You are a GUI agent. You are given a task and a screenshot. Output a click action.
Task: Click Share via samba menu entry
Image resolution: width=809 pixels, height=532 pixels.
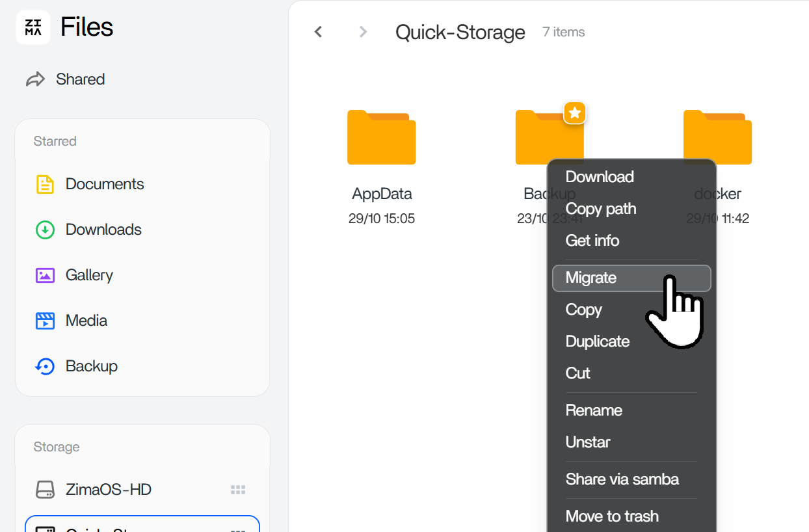click(622, 479)
